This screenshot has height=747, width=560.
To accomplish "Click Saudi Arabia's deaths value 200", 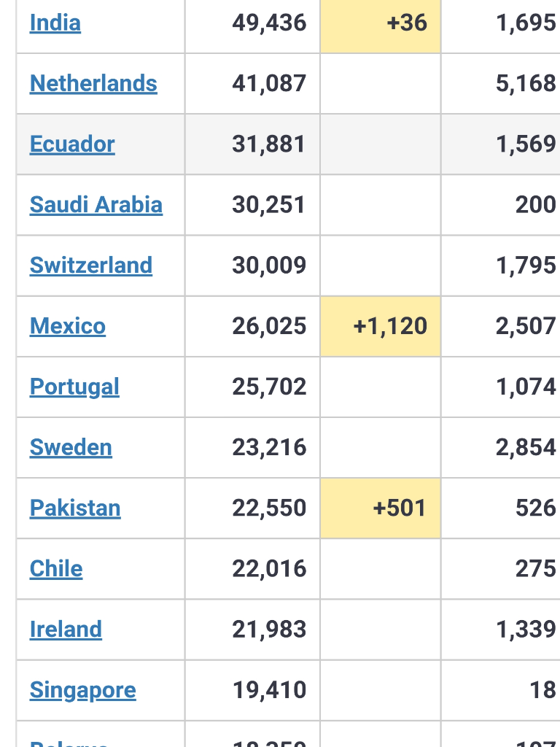I will pos(535,205).
